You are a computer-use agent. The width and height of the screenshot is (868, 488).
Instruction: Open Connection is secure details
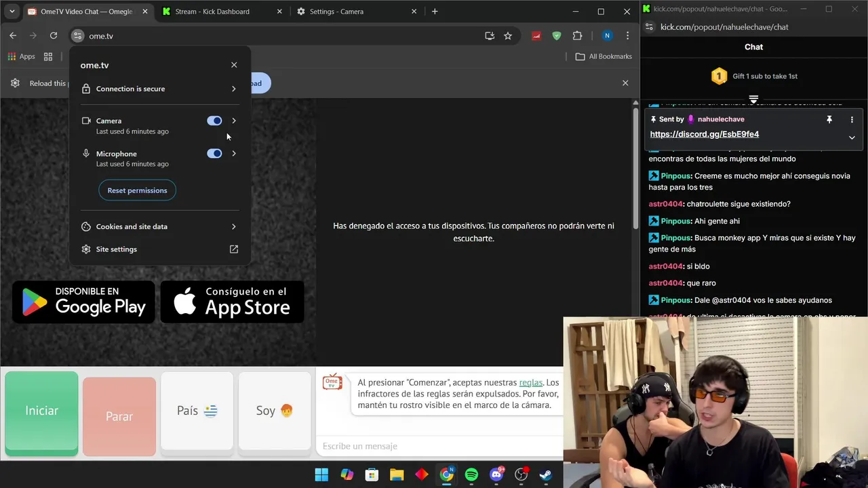click(160, 89)
